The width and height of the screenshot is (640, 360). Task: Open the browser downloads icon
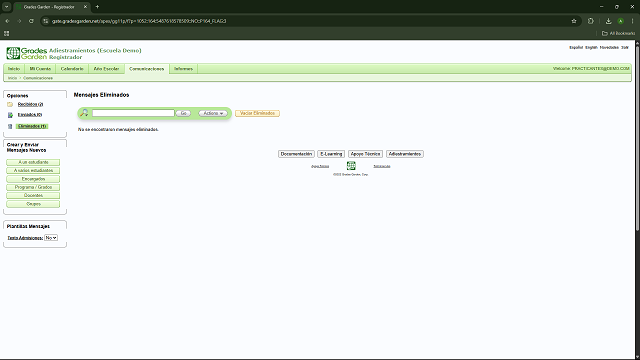pyautogui.click(x=608, y=21)
